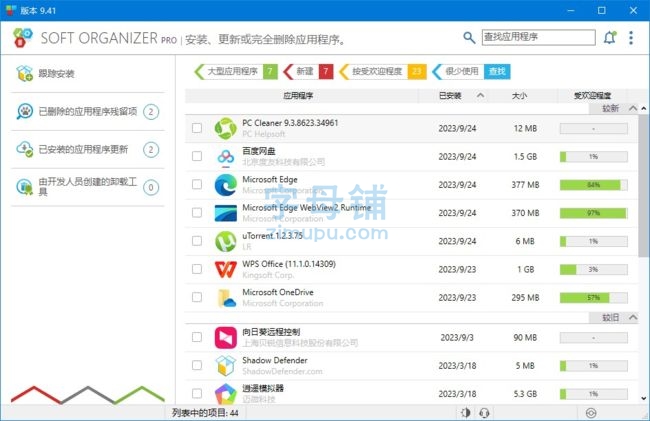Select the 新建 filter tab

(x=308, y=71)
